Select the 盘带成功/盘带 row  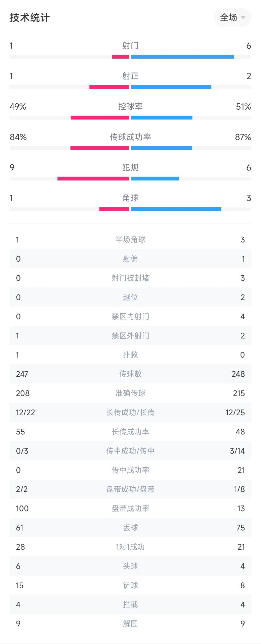[x=130, y=489]
